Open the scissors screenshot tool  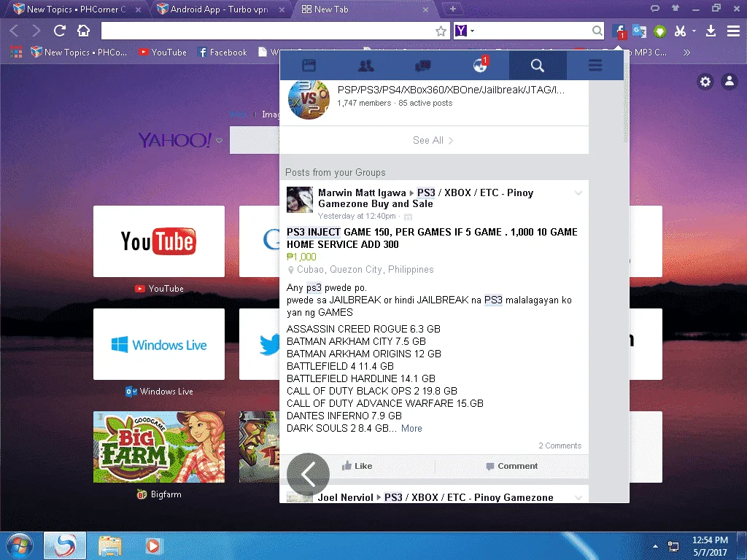tap(680, 31)
